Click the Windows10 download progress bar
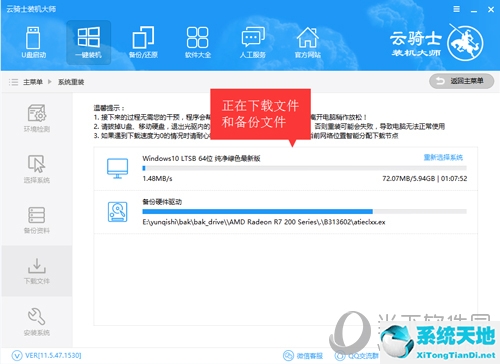500x364 pixels. (304, 168)
